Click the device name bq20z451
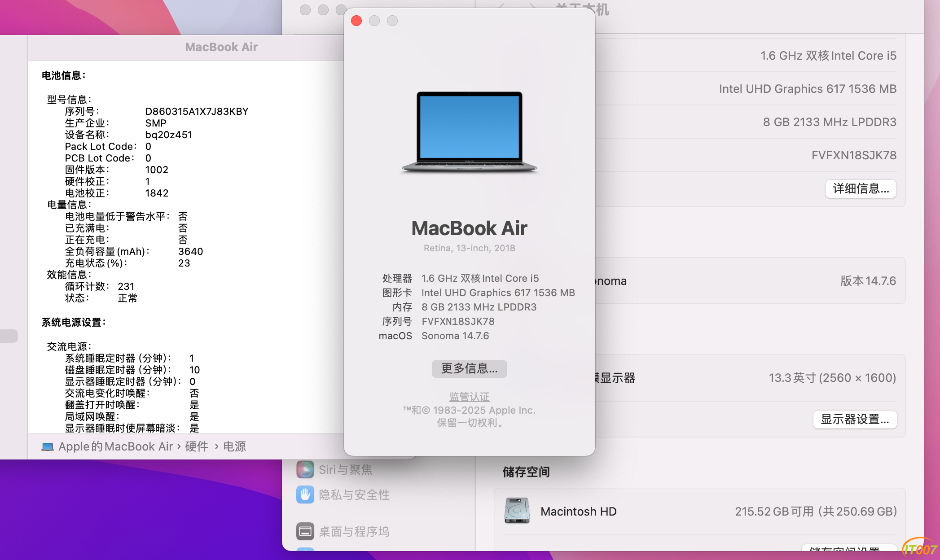Image resolution: width=940 pixels, height=560 pixels. 169,135
